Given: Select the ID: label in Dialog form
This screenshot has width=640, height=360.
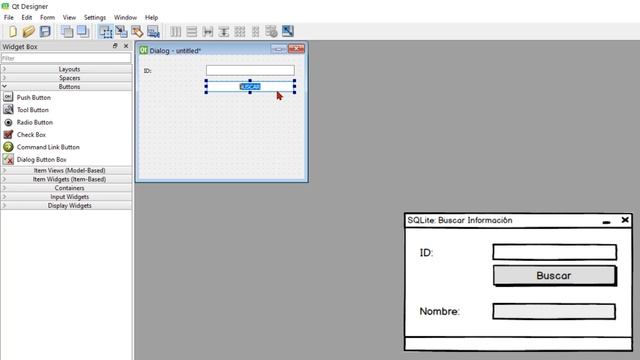Looking at the screenshot, I should pos(147,71).
